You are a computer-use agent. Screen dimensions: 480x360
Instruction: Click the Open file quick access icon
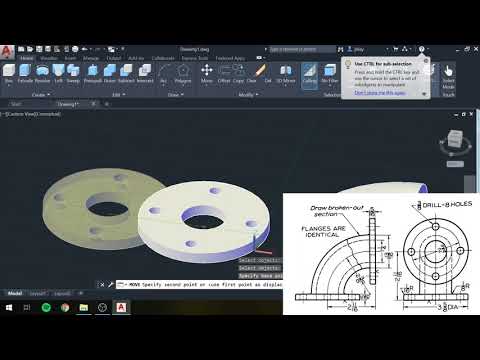tap(30, 49)
